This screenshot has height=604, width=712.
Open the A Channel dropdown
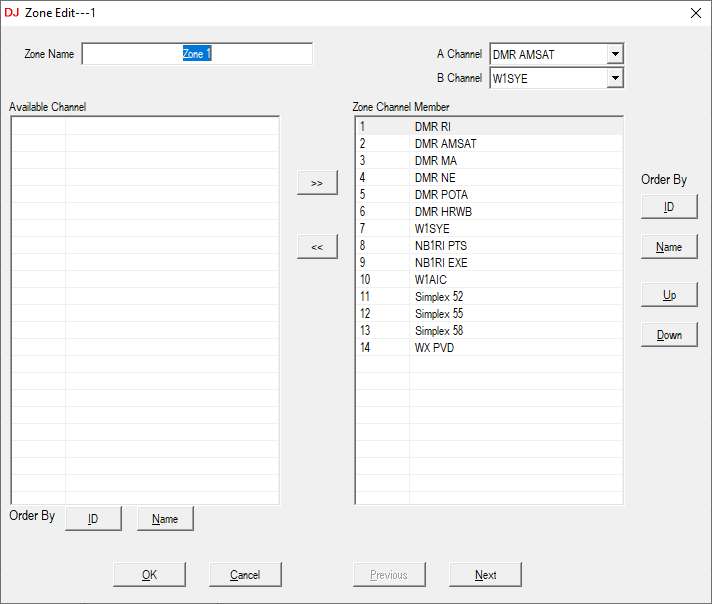[615, 54]
